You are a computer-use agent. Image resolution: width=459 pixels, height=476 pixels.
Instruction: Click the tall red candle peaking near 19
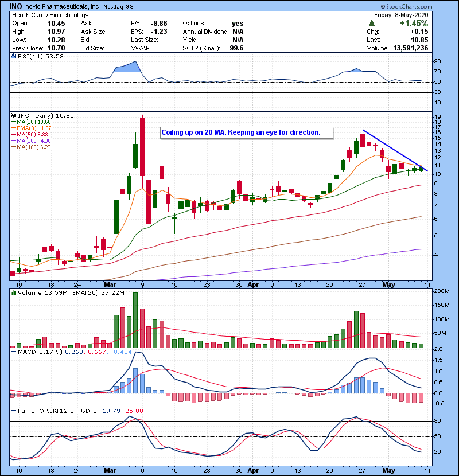coord(142,147)
